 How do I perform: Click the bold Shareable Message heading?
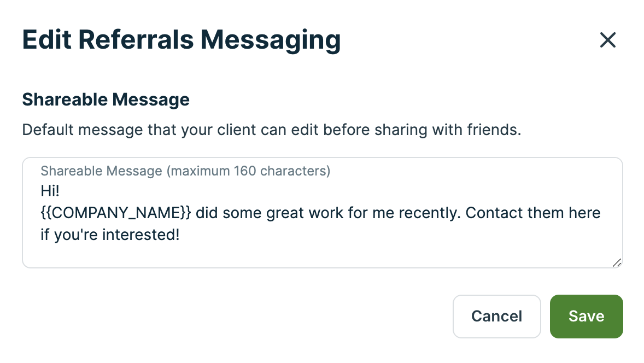tap(106, 99)
